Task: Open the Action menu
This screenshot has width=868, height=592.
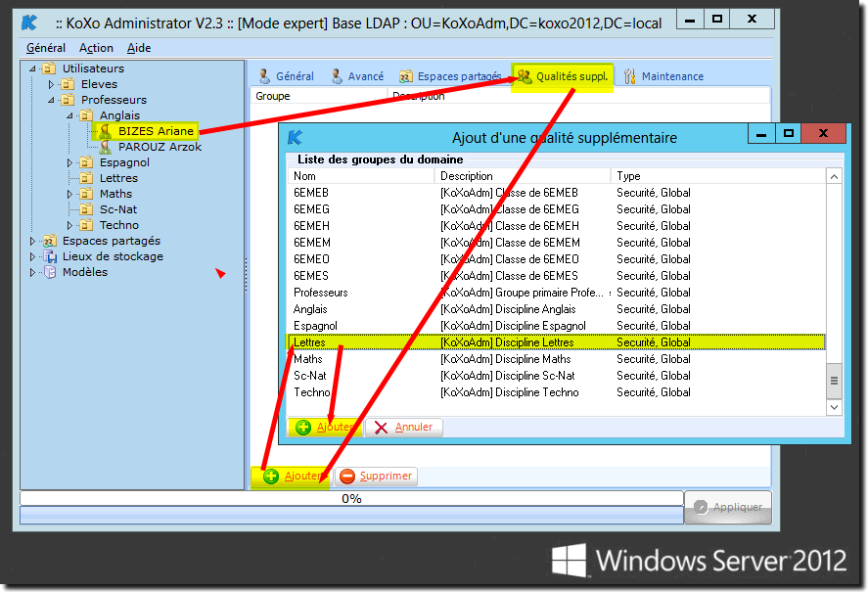Action: pos(96,48)
